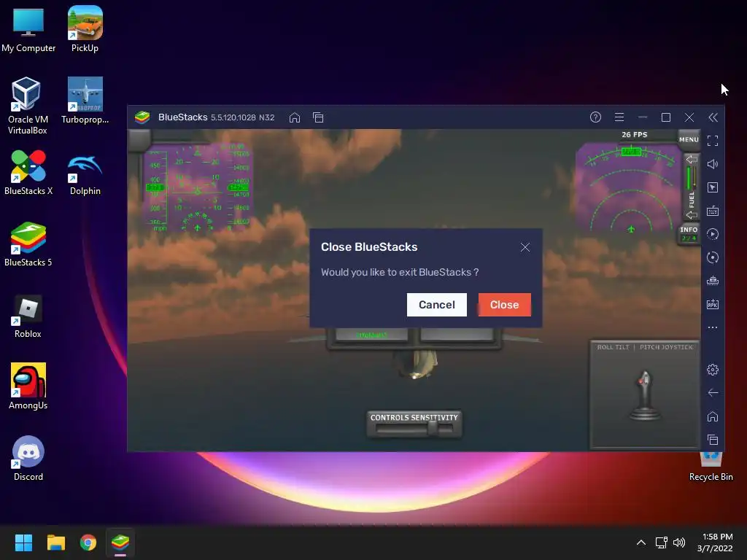The image size is (747, 560).
Task: Click the Install APK icon in sidebar
Action: click(713, 304)
